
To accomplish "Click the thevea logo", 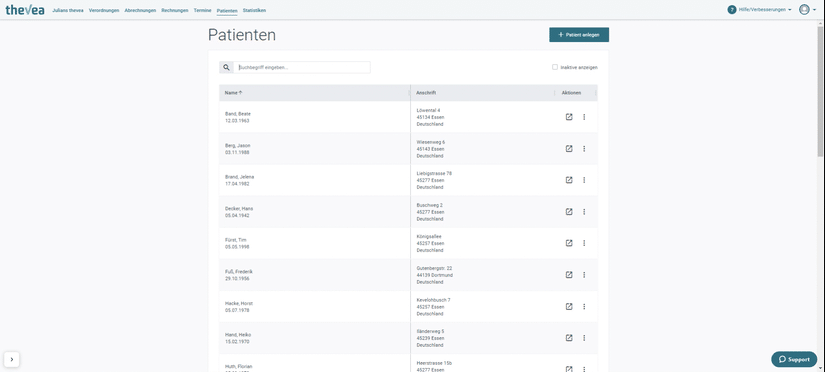I will point(25,9).
